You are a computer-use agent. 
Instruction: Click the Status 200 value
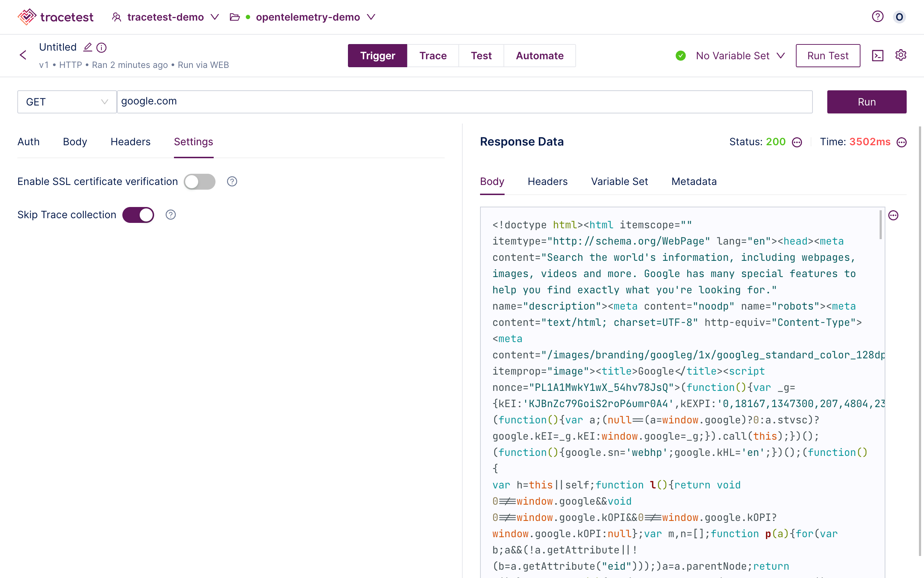pos(776,142)
